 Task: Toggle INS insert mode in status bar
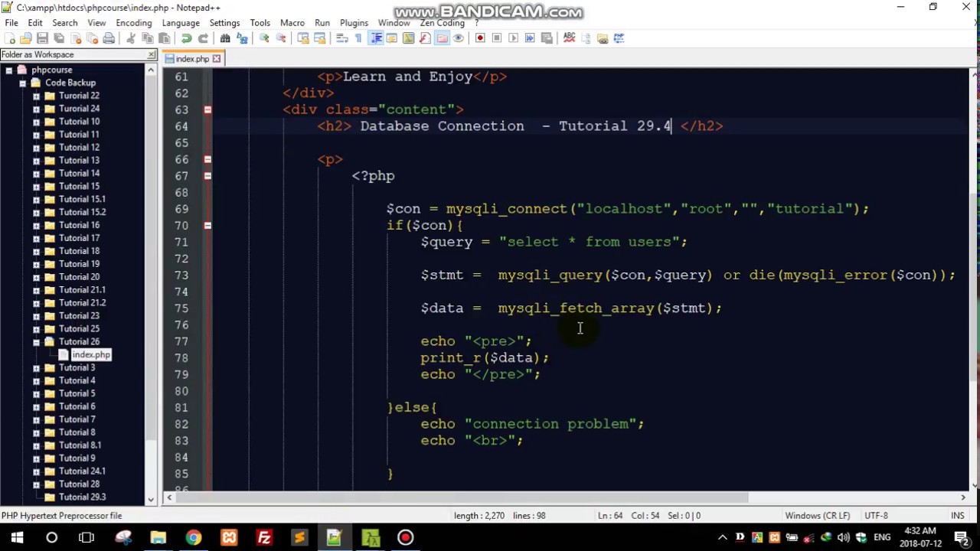[957, 516]
